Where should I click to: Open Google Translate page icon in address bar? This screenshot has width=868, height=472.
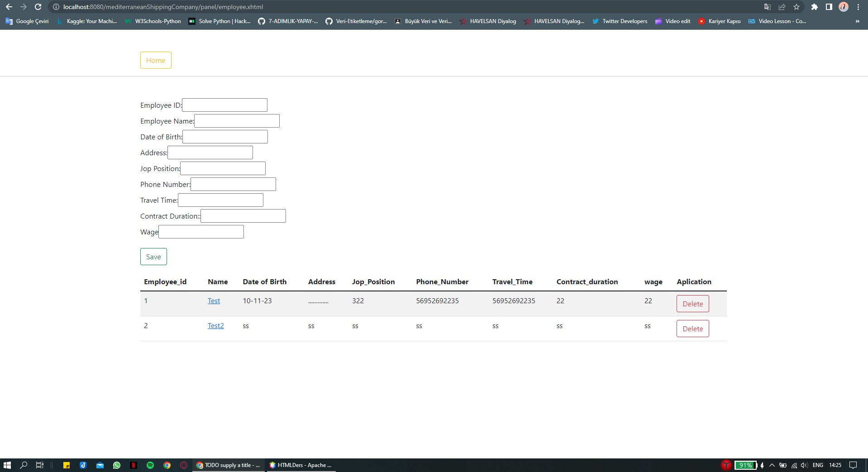767,7
